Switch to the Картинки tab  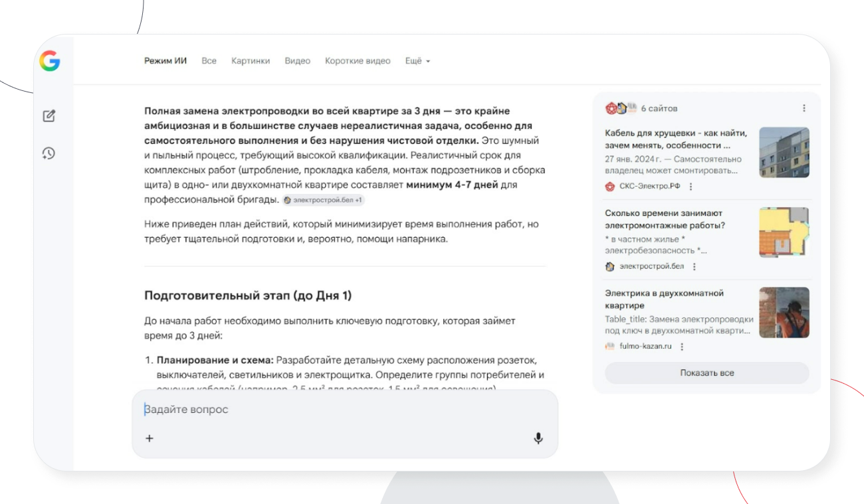click(x=251, y=61)
